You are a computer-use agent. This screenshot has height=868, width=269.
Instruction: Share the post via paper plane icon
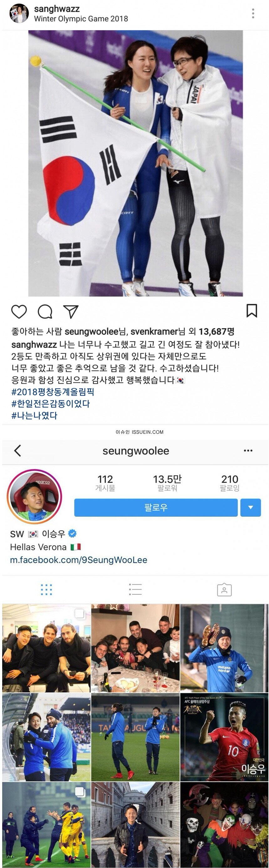click(71, 312)
